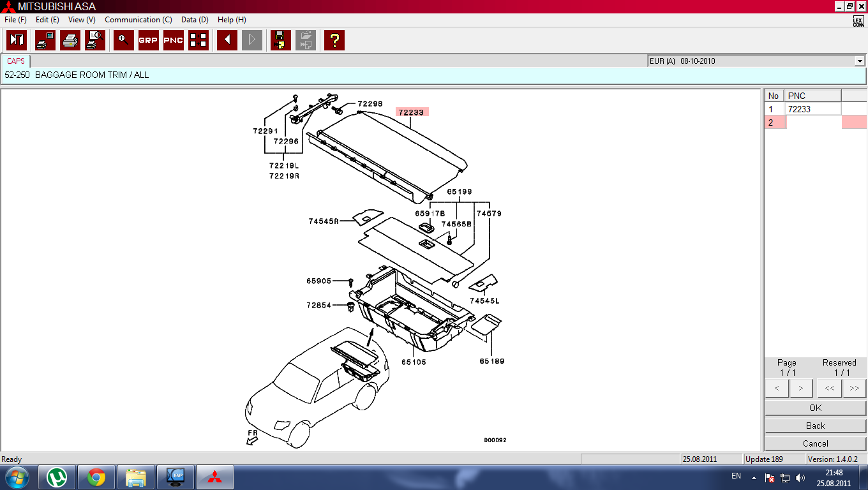Click the zoom magnifier tool
Screen dimensions: 868x490
point(123,40)
